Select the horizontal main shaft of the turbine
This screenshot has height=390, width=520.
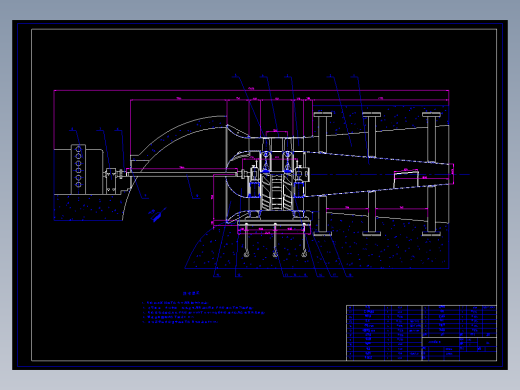point(183,173)
